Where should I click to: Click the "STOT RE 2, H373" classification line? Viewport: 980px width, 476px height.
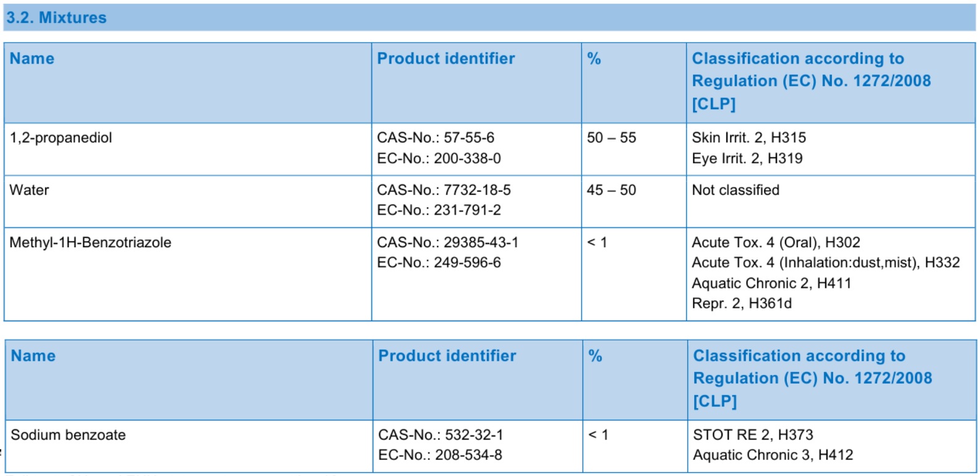tap(753, 435)
